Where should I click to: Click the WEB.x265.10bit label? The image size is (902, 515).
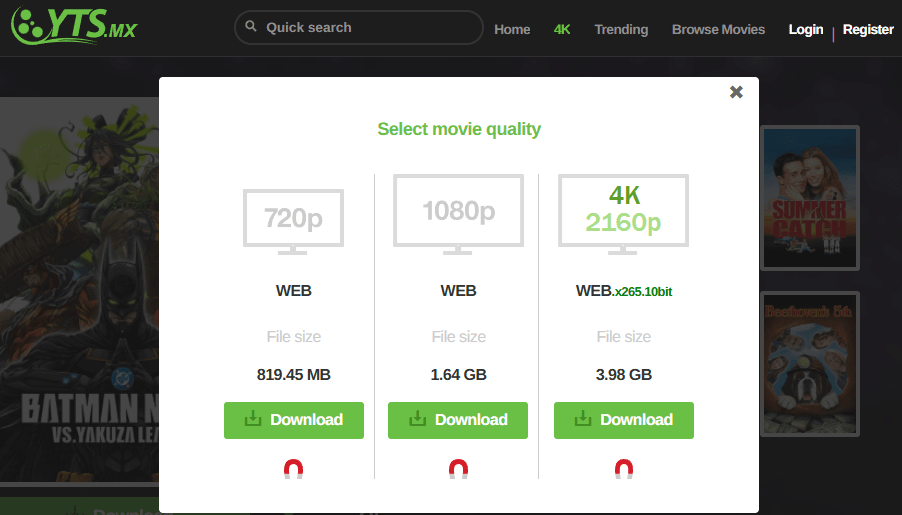click(624, 291)
